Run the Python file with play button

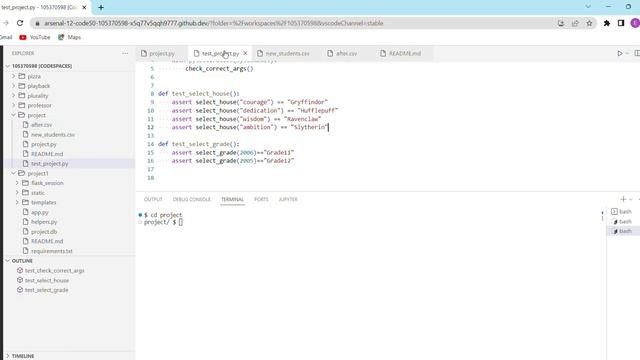[x=620, y=53]
